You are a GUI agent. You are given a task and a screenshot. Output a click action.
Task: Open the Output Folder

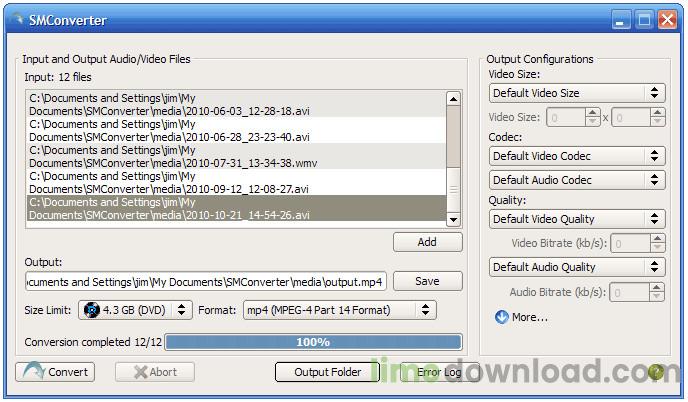coord(327,372)
